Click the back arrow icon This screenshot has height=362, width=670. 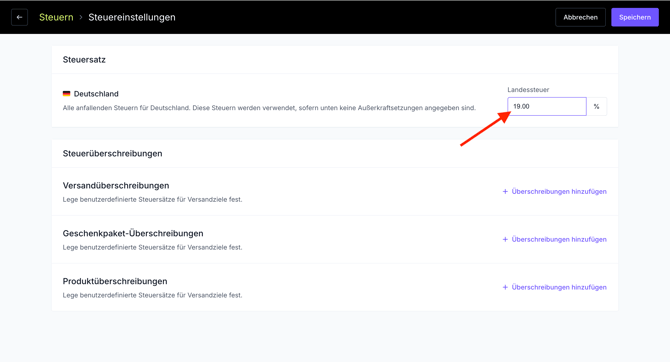(19, 18)
